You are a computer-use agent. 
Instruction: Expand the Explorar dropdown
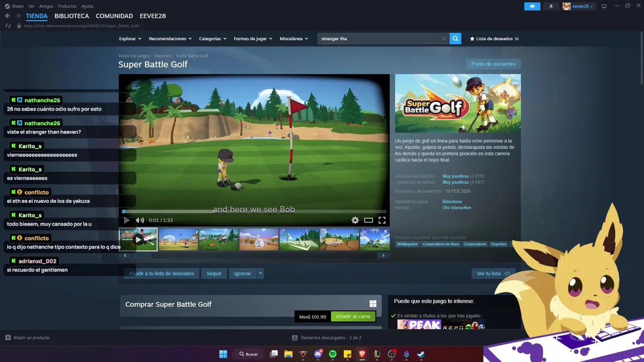point(130,39)
